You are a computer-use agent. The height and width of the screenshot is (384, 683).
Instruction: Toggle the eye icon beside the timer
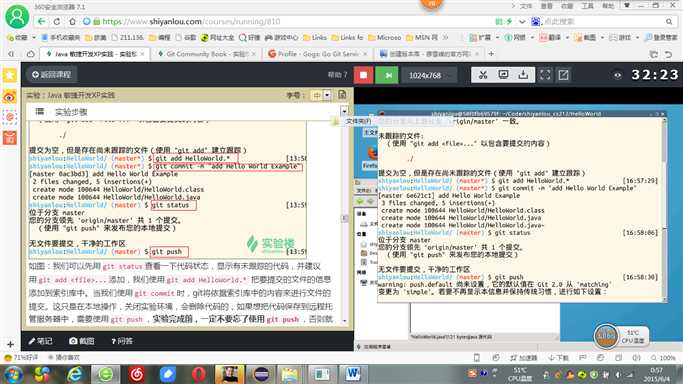(617, 75)
